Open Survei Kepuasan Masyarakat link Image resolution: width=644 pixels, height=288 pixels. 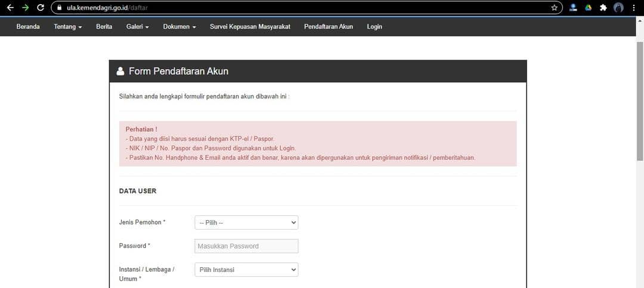tap(250, 27)
